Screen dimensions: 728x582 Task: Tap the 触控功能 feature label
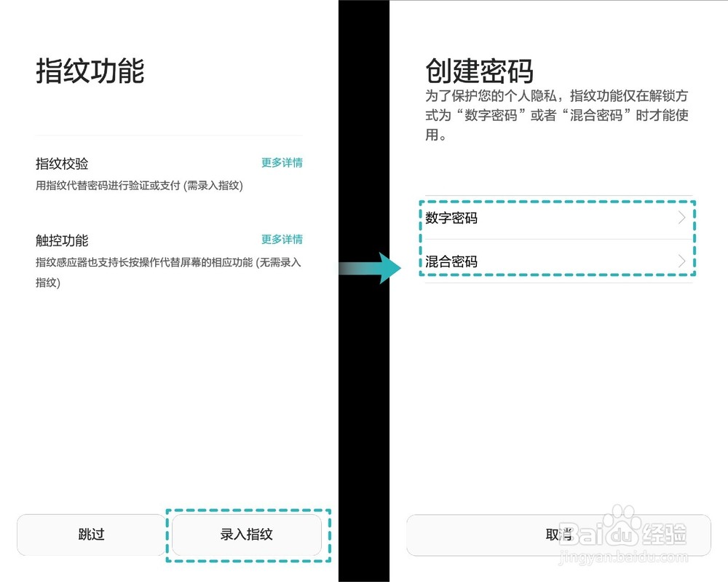point(62,240)
